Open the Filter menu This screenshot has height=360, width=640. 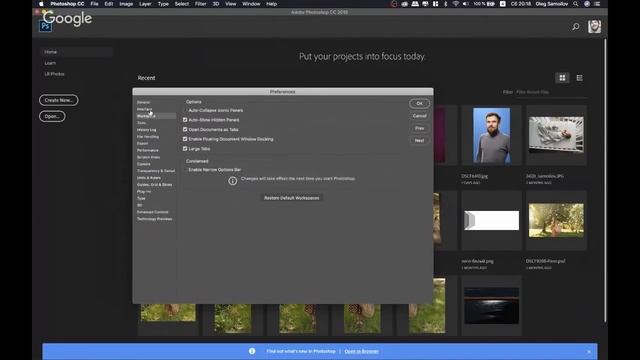click(200, 4)
